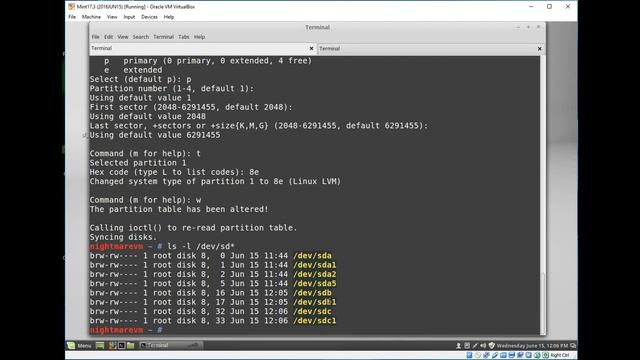640x360 pixels.
Task: Open the network applet tray icon
Action: tap(475, 346)
